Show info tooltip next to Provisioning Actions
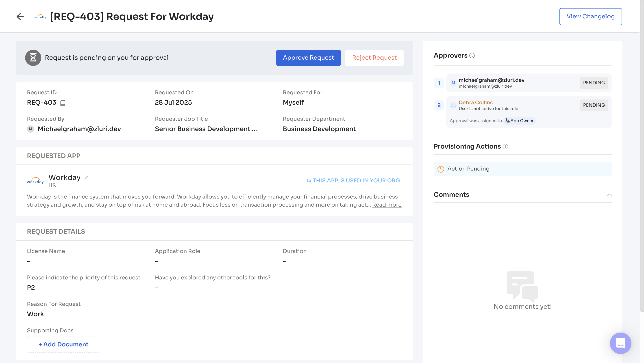The height and width of the screenshot is (363, 644). click(x=505, y=146)
